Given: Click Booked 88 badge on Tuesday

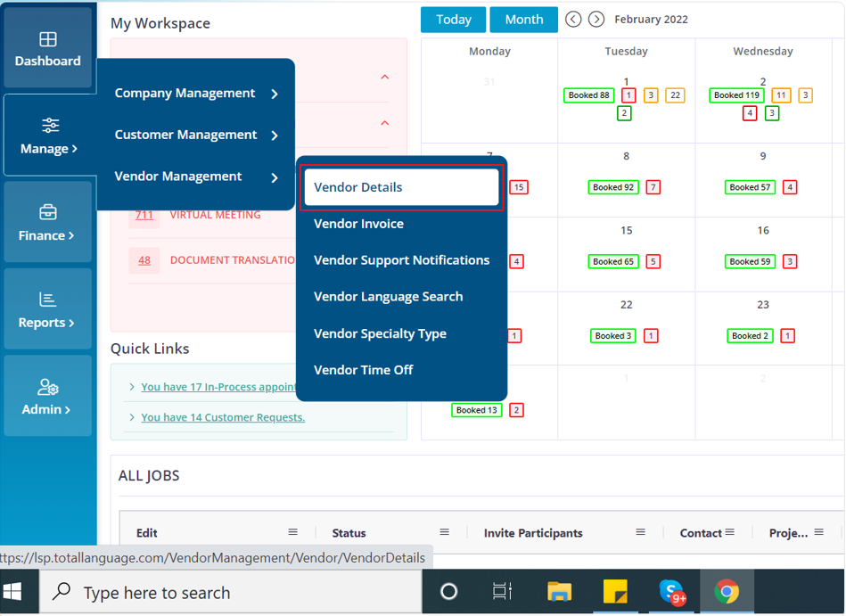Looking at the screenshot, I should coord(588,95).
